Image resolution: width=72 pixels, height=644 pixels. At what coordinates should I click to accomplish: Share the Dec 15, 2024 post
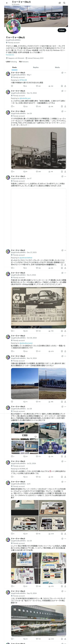(65, 106)
